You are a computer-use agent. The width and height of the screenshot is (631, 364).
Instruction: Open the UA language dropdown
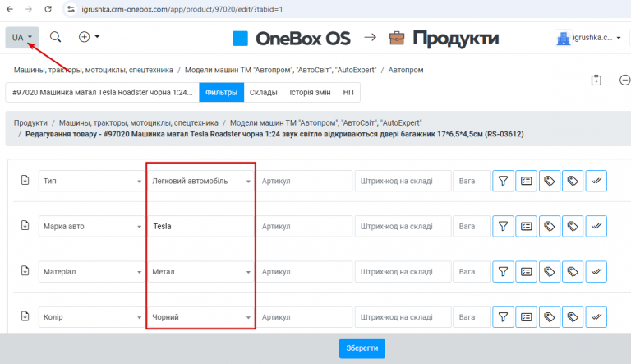click(x=22, y=38)
